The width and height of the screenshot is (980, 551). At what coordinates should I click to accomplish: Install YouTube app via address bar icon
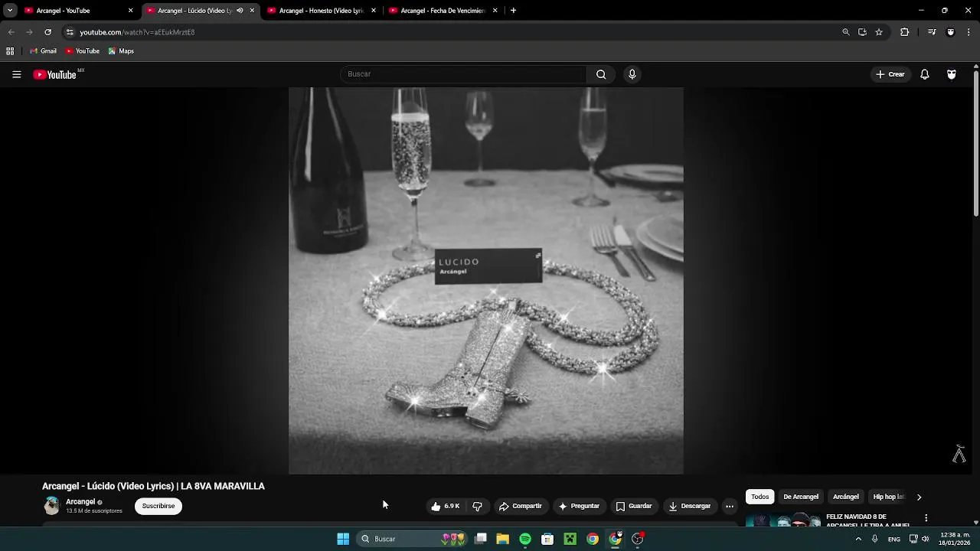(x=862, y=32)
